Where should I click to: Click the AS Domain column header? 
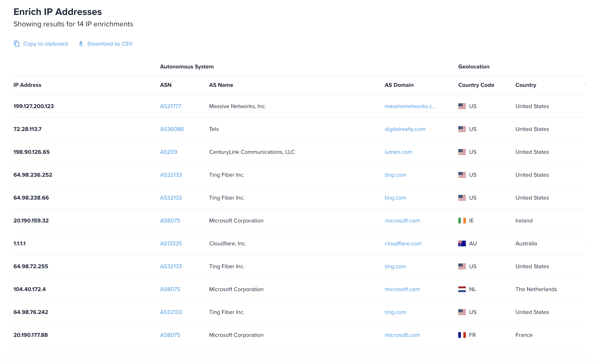pos(399,85)
